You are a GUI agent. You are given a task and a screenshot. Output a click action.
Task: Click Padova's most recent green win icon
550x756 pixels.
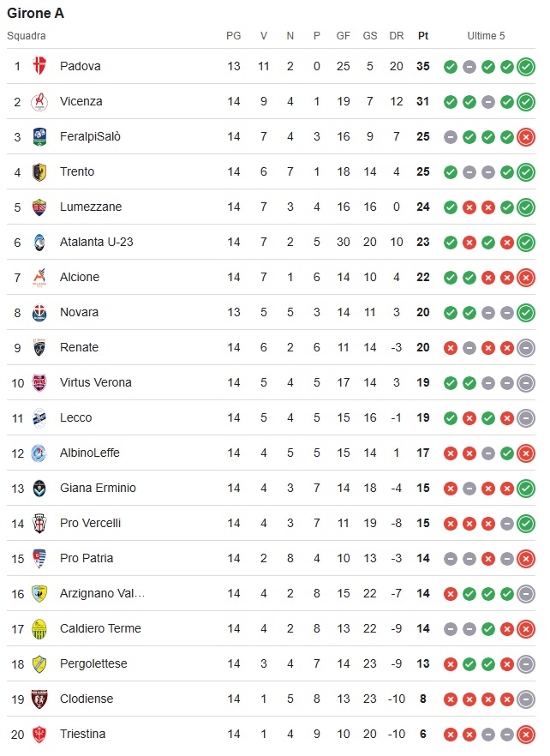click(526, 67)
